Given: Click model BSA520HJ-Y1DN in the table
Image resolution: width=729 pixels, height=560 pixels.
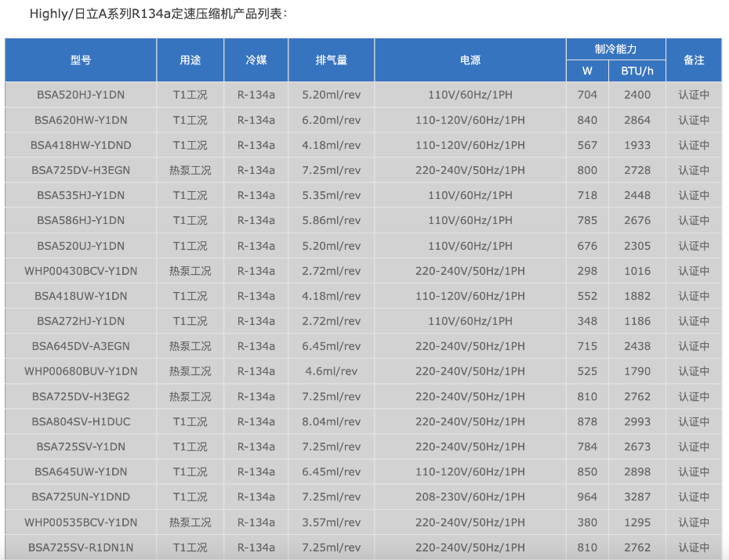Looking at the screenshot, I should [x=81, y=95].
